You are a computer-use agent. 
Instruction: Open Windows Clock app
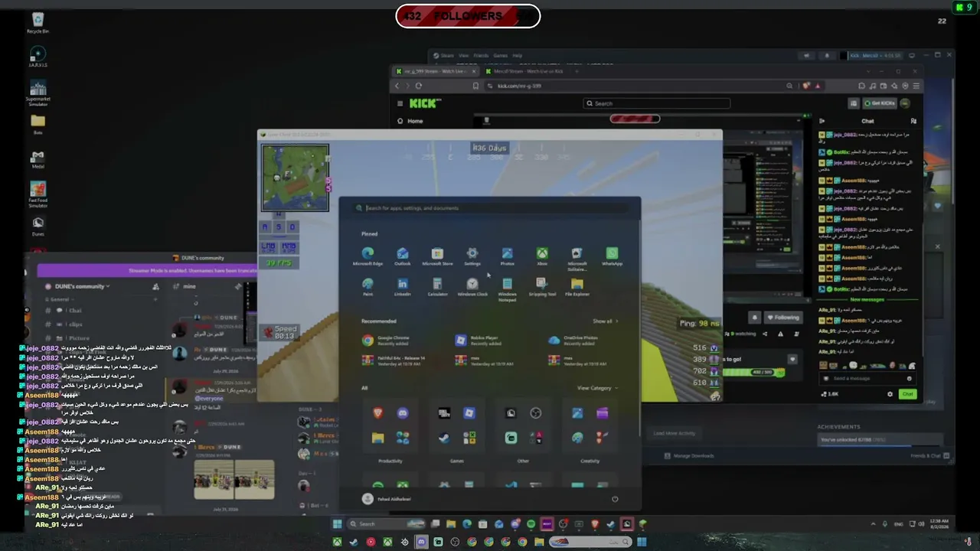472,287
